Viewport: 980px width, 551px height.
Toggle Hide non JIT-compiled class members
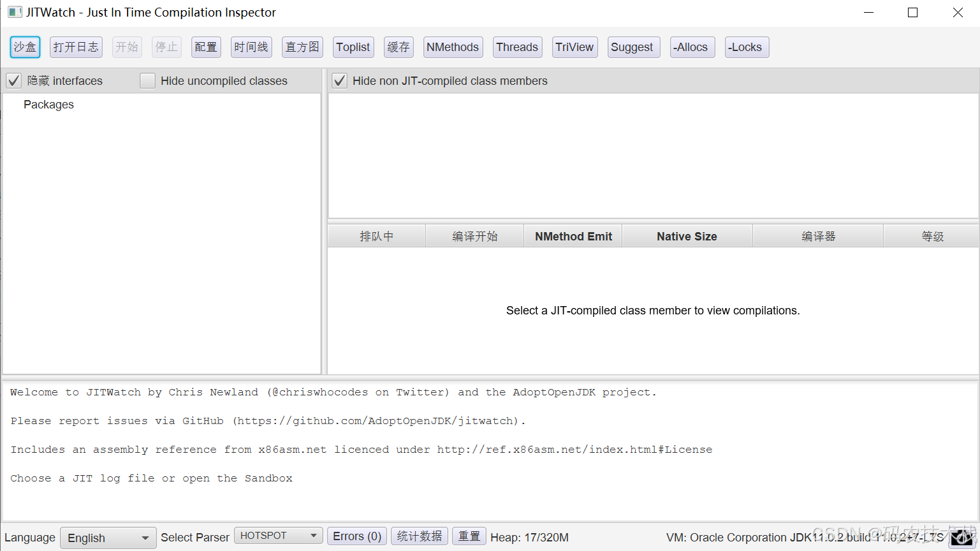tap(340, 81)
